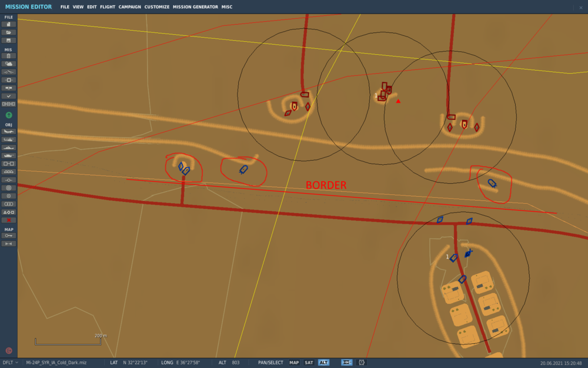This screenshot has width=588, height=368.
Task: Click the Mi-24P_SYR_IA_Cold_Dark.miz file name
Action: coord(56,362)
